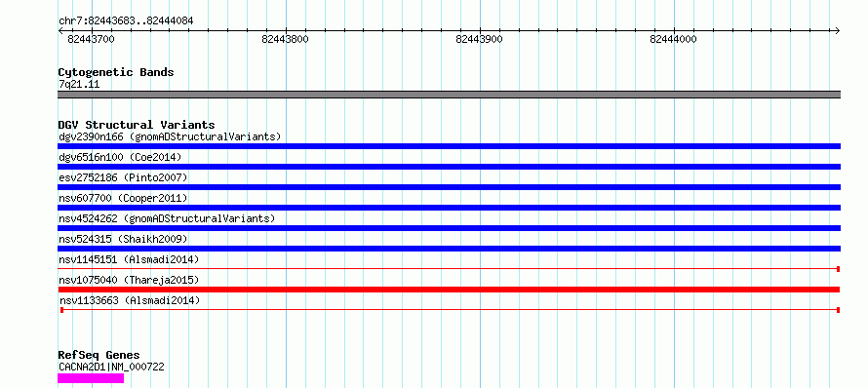868x388 pixels.
Task: Click the 82443900 ruler position label
Action: click(x=480, y=39)
